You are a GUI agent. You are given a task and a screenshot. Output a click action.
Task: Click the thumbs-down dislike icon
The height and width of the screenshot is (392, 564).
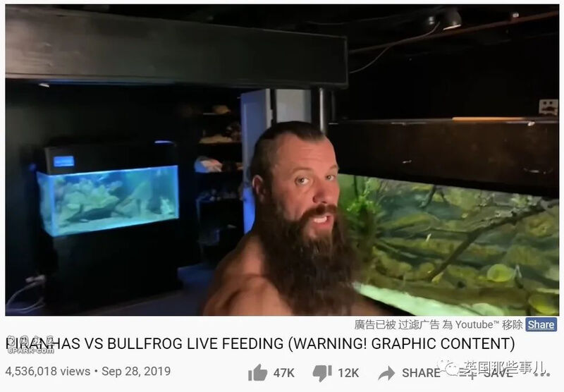tap(322, 373)
